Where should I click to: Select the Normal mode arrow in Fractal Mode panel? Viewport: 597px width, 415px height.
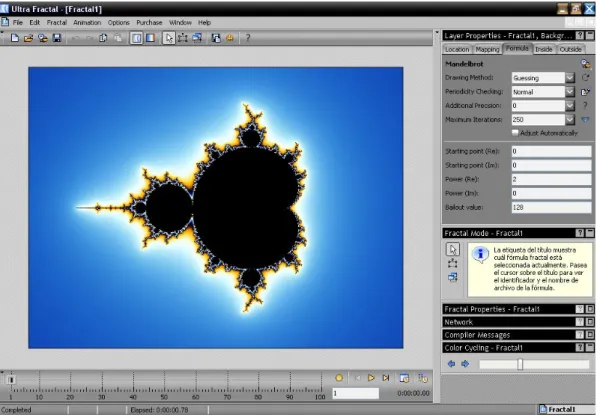(453, 249)
